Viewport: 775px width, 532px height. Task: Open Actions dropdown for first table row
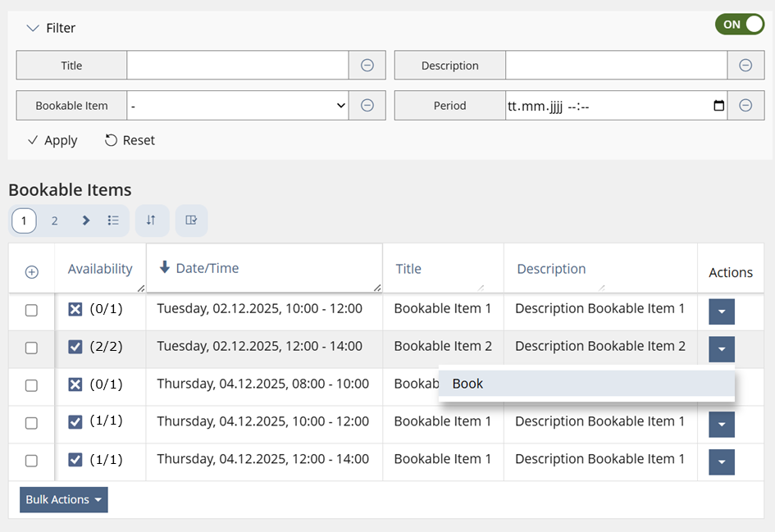pos(721,311)
